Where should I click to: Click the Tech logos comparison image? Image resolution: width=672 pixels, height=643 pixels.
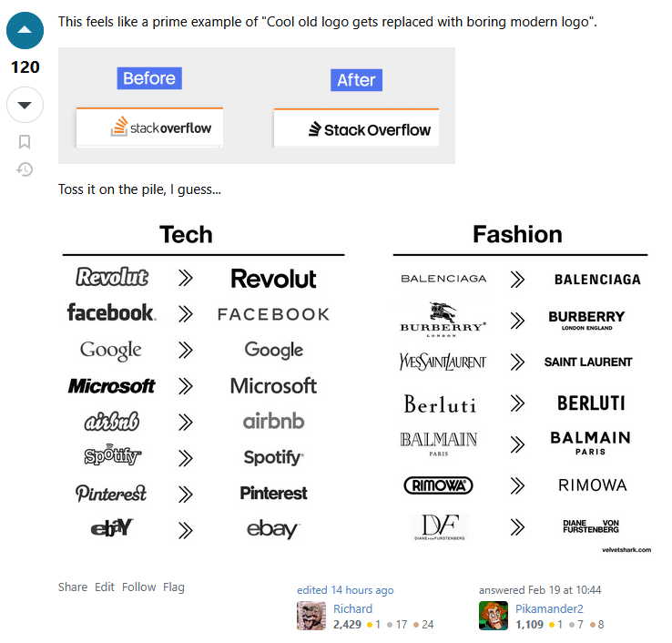[202, 383]
